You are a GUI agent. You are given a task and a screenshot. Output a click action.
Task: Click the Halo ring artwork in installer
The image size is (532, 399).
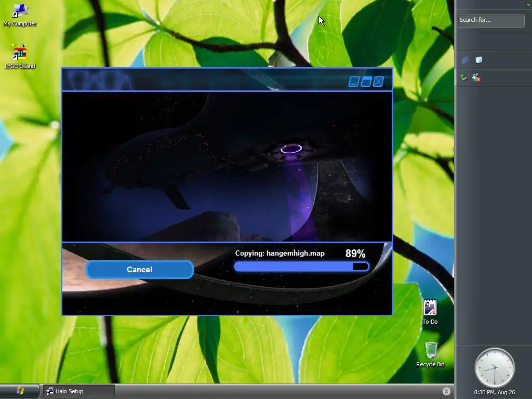click(x=227, y=167)
